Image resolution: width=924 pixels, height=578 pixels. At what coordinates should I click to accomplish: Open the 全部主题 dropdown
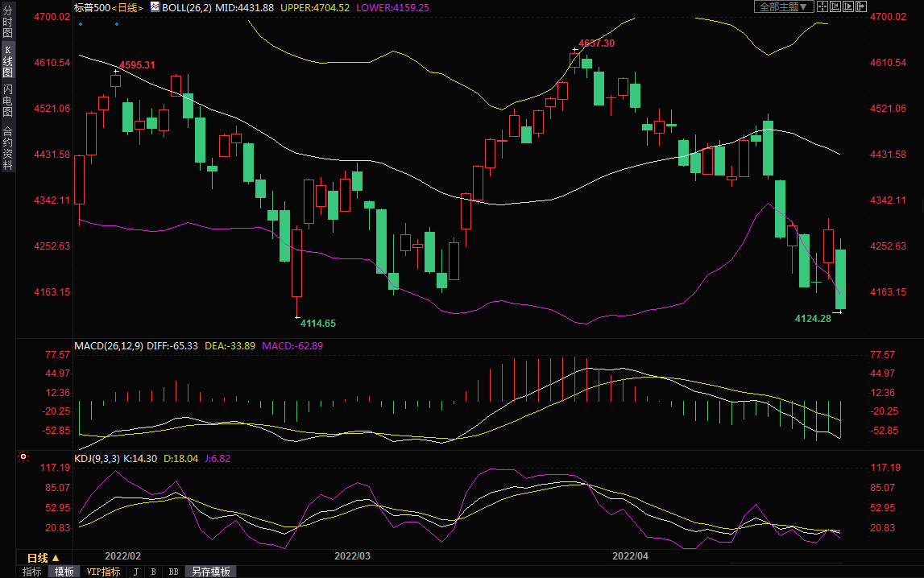point(783,6)
